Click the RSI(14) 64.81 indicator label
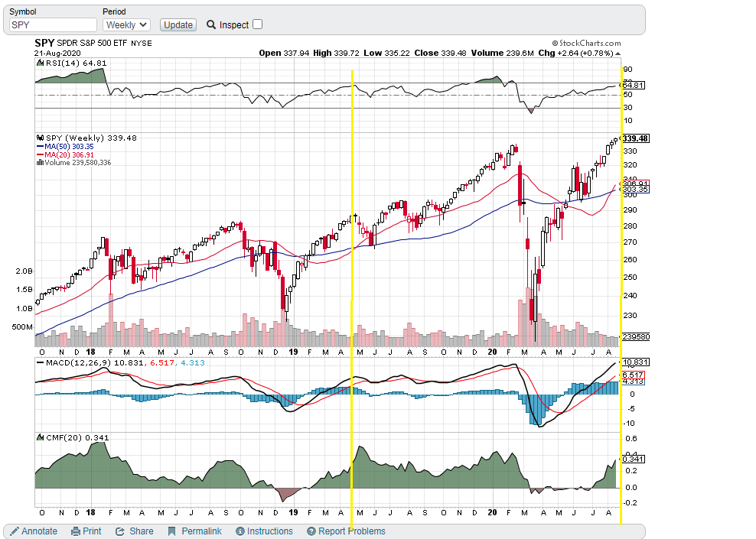756x539 pixels. point(72,63)
